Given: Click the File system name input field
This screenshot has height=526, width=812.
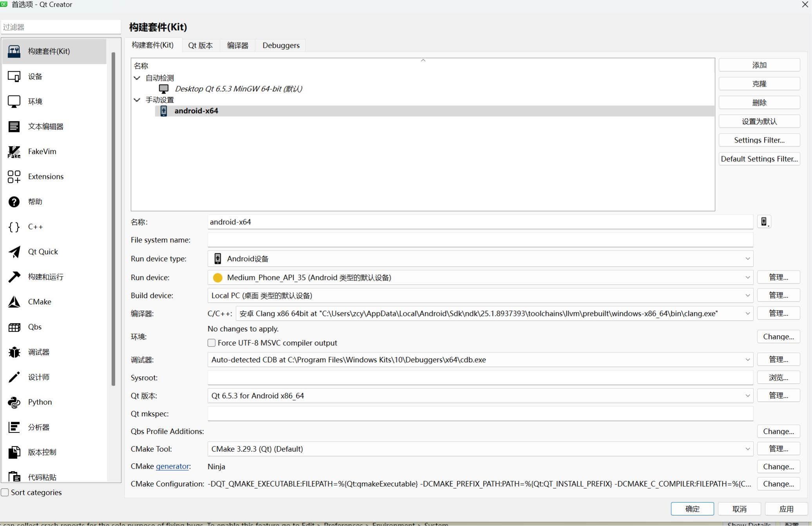Looking at the screenshot, I should 480,240.
